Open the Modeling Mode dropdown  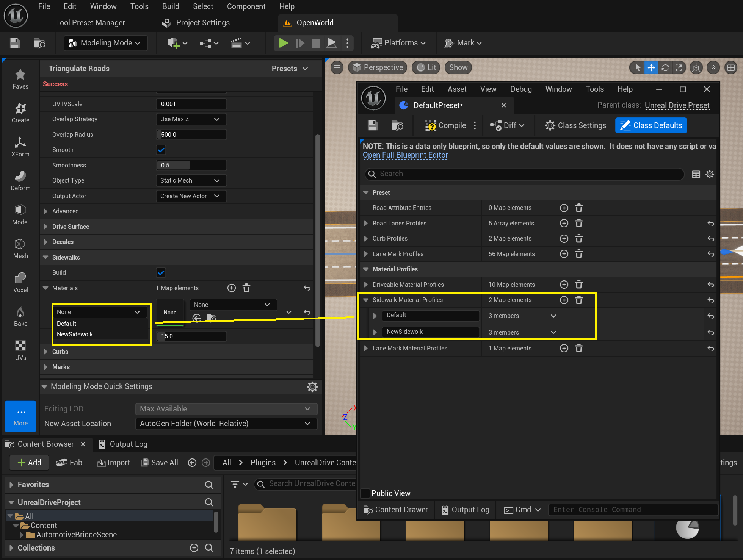pos(105,43)
